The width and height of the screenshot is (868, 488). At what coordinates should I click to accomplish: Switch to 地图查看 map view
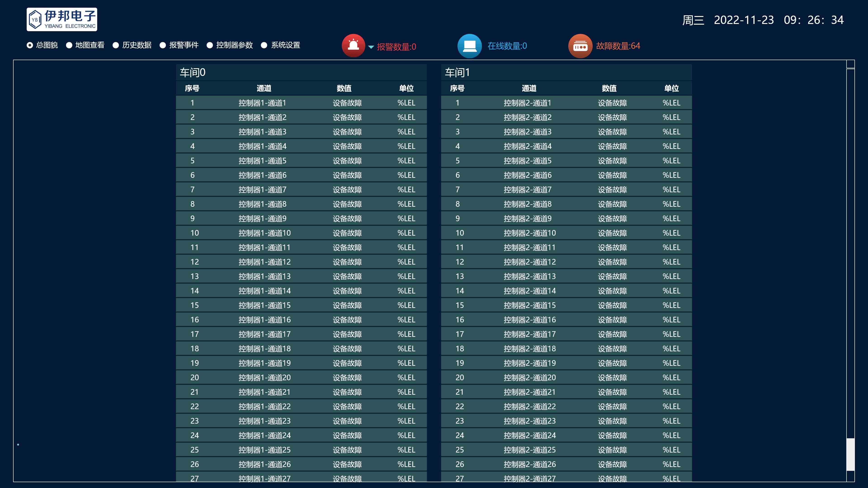tap(69, 45)
